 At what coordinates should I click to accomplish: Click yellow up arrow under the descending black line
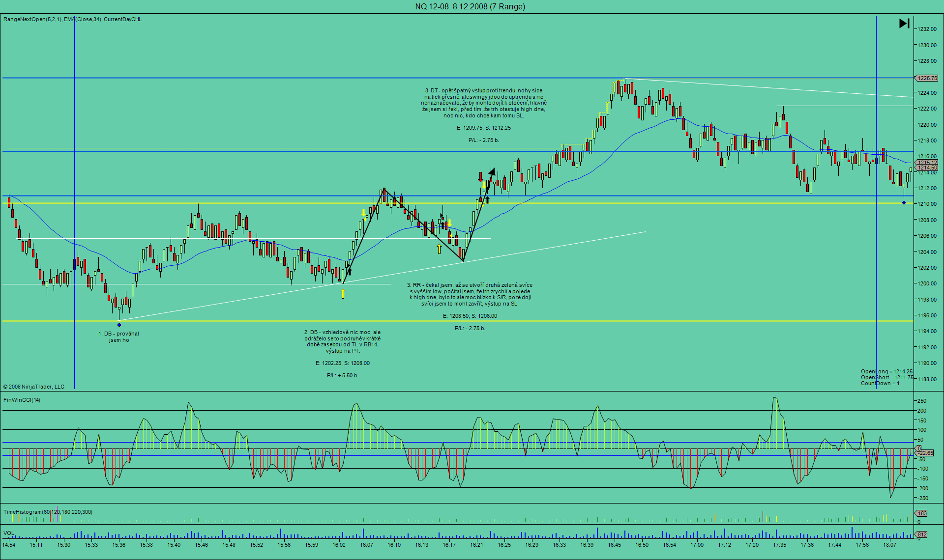pos(439,249)
